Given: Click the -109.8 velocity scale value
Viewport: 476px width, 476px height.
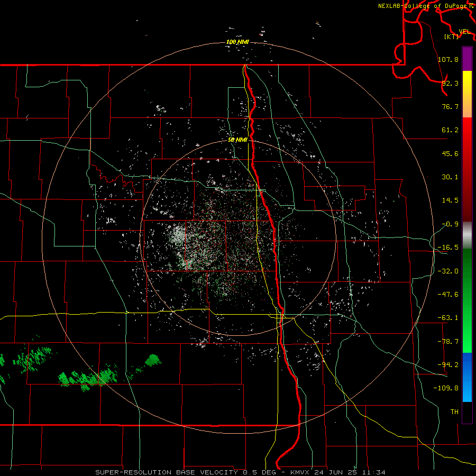Looking at the screenshot, I should [446, 388].
